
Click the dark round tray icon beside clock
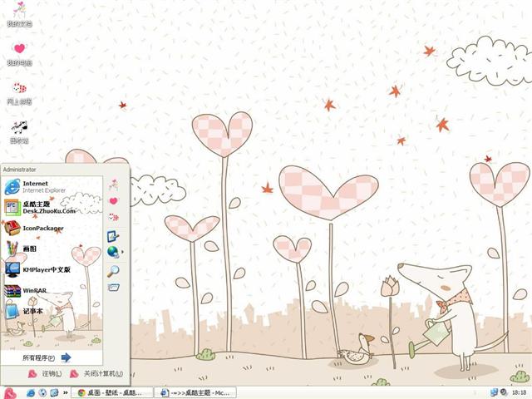504,393
